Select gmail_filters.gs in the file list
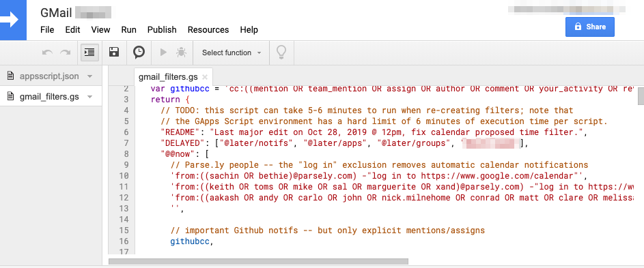The width and height of the screenshot is (644, 268). click(x=49, y=97)
